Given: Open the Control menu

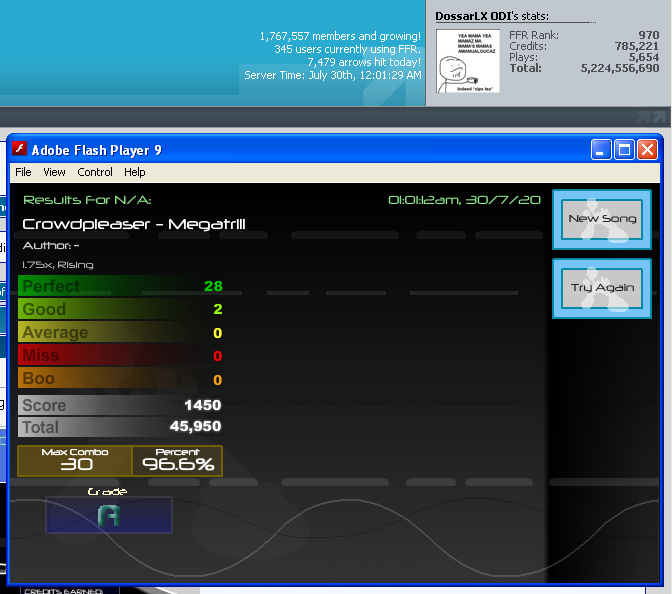Looking at the screenshot, I should coord(95,172).
